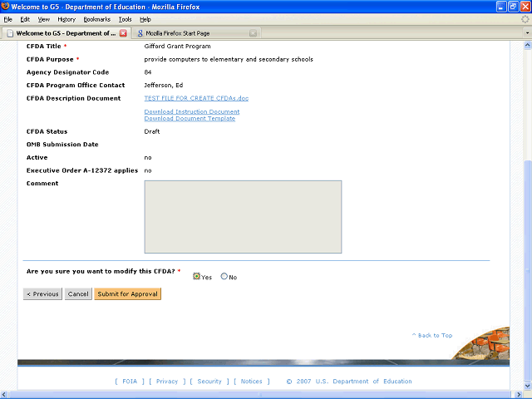Open the Edit menu

[x=25, y=19]
